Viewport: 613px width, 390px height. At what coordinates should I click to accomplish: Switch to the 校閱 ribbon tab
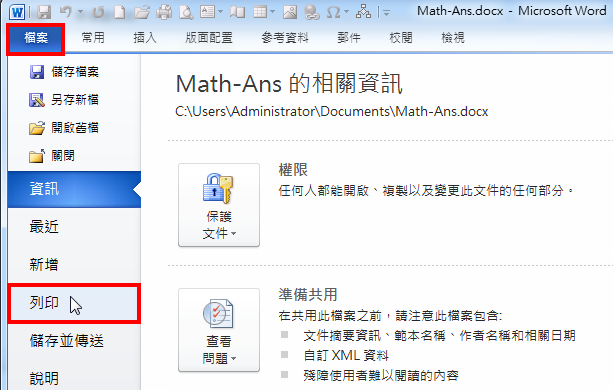coord(401,38)
